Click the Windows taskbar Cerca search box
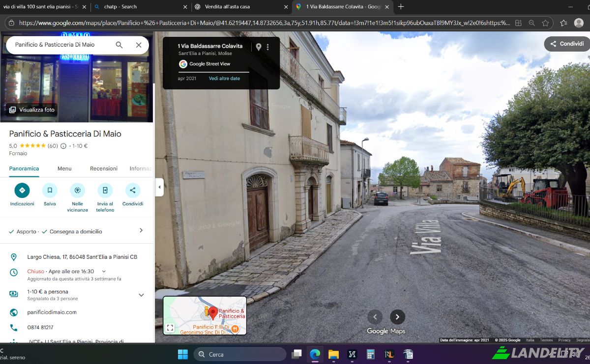The image size is (590, 364). (240, 354)
